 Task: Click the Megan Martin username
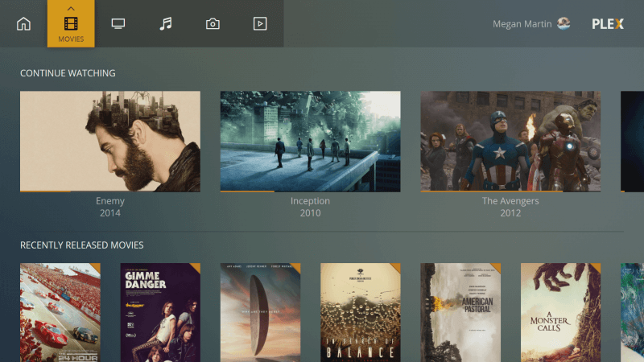click(x=522, y=24)
